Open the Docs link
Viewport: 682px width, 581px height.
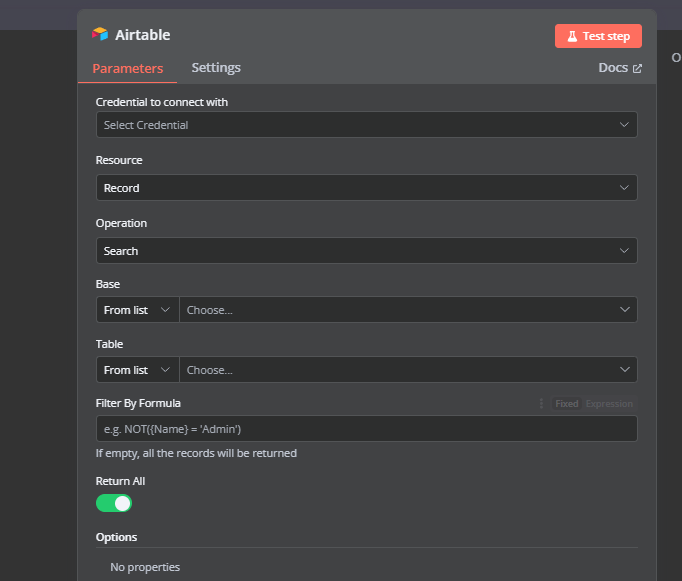[612, 68]
